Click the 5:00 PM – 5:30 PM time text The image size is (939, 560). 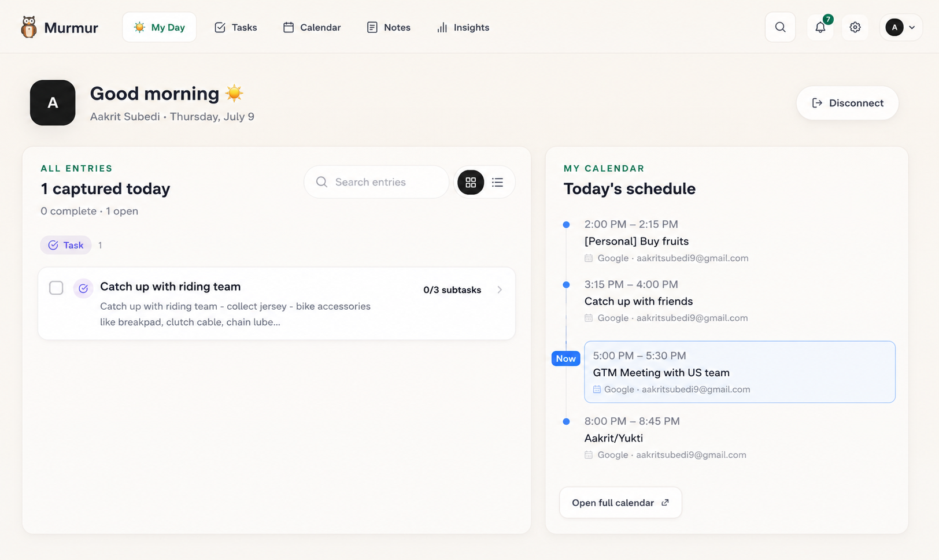click(639, 356)
